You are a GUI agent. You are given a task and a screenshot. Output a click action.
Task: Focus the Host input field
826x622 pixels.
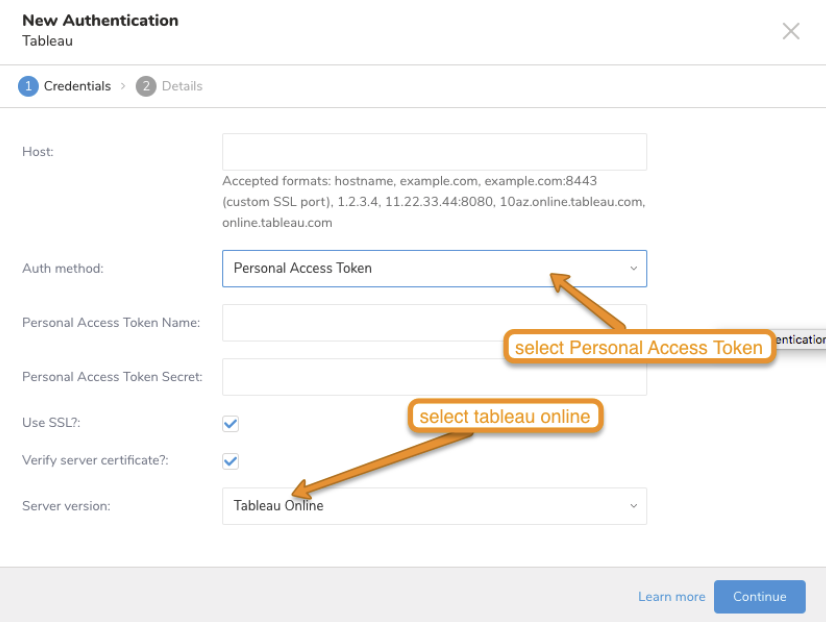click(434, 152)
